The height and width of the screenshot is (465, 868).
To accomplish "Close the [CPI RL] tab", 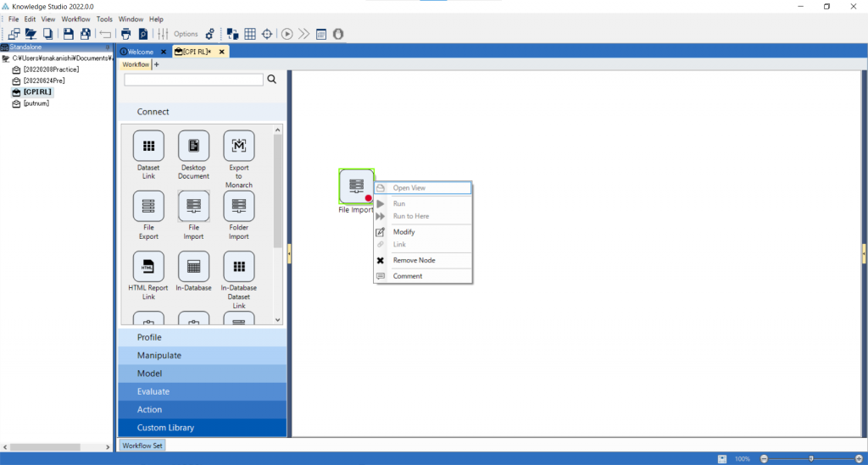I will point(221,52).
